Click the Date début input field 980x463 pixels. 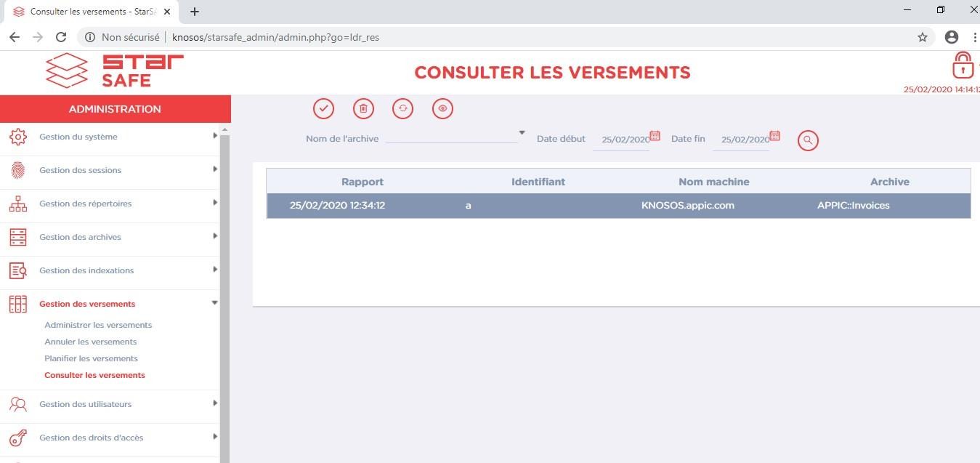click(x=623, y=140)
